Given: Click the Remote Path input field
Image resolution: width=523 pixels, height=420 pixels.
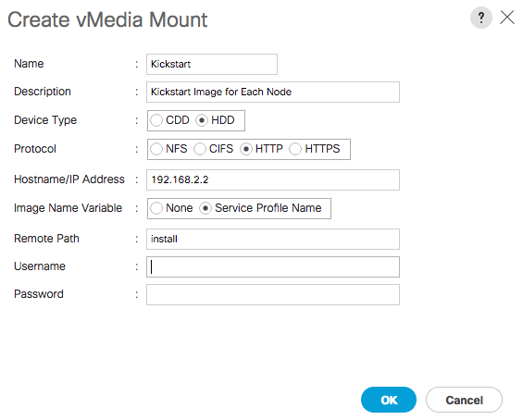Looking at the screenshot, I should [x=273, y=239].
